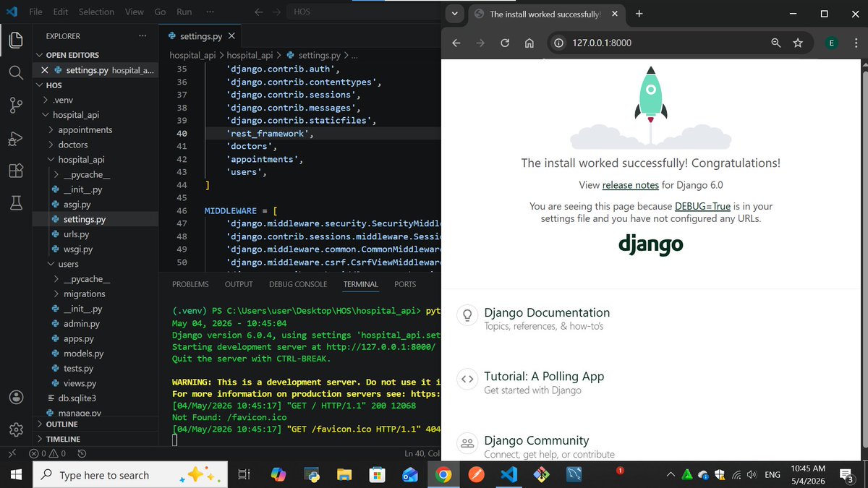This screenshot has height=488, width=868.
Task: Open File Explorer from the taskbar
Action: click(344, 475)
